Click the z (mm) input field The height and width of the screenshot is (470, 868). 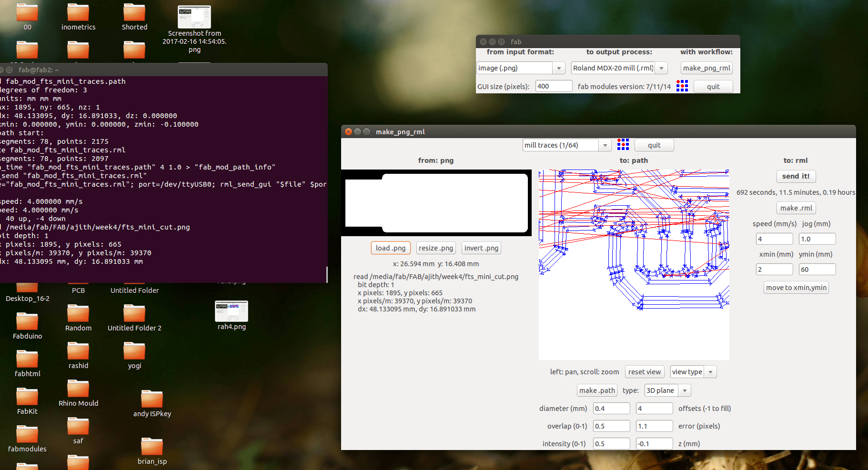click(654, 444)
